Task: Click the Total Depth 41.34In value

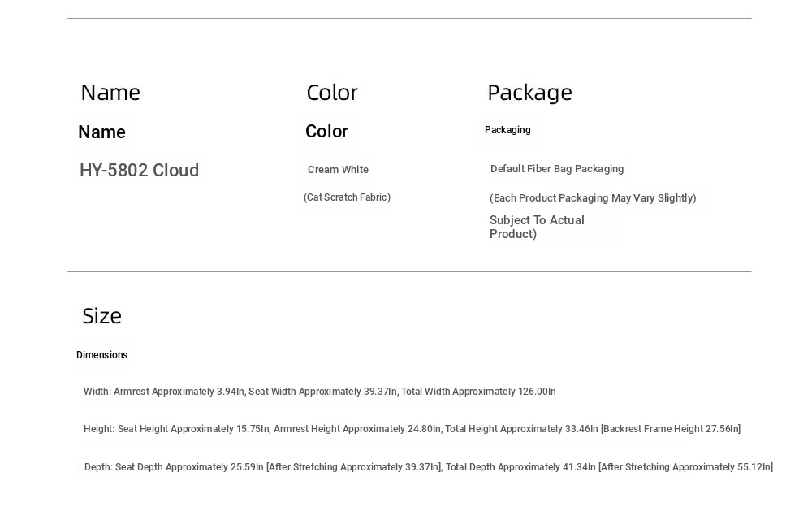Action: click(x=520, y=467)
